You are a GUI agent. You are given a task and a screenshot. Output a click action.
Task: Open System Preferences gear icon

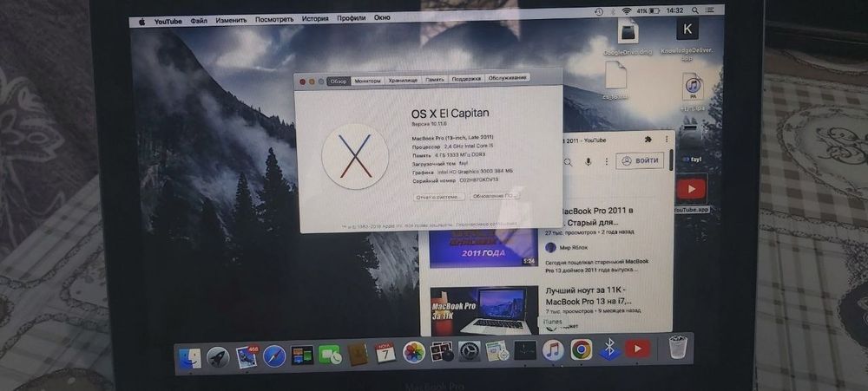(x=470, y=351)
